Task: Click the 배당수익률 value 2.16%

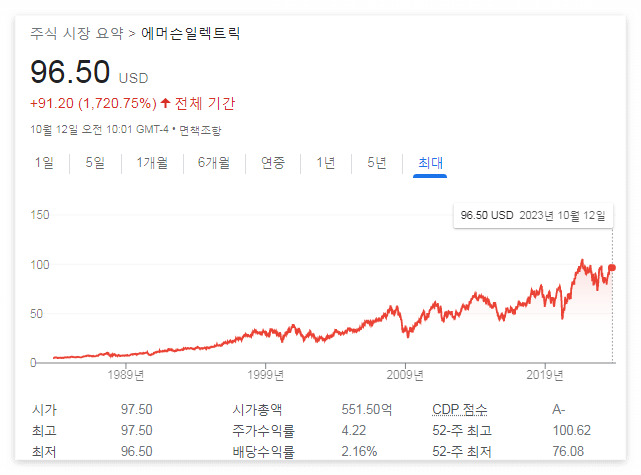Action: (359, 451)
